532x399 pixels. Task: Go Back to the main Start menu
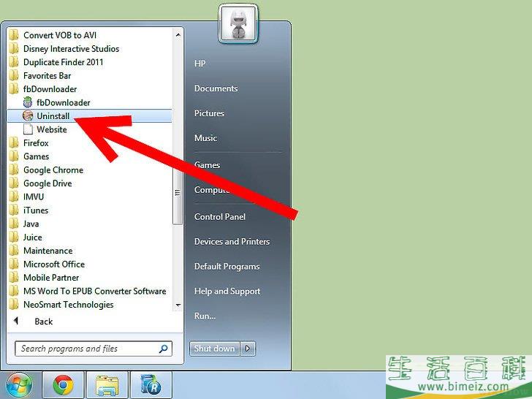43,322
